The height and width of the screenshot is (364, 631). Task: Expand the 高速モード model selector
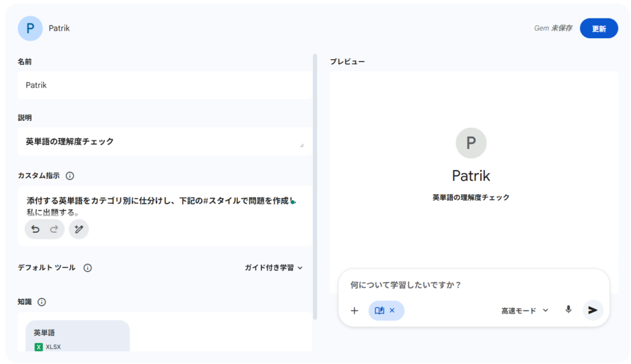pos(524,310)
